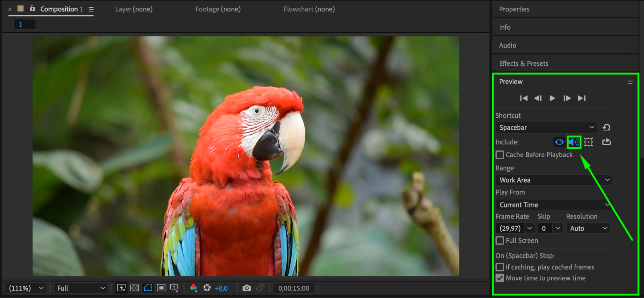Switch to the Footage (none) tab
The width and height of the screenshot is (644, 298).
[x=218, y=9]
